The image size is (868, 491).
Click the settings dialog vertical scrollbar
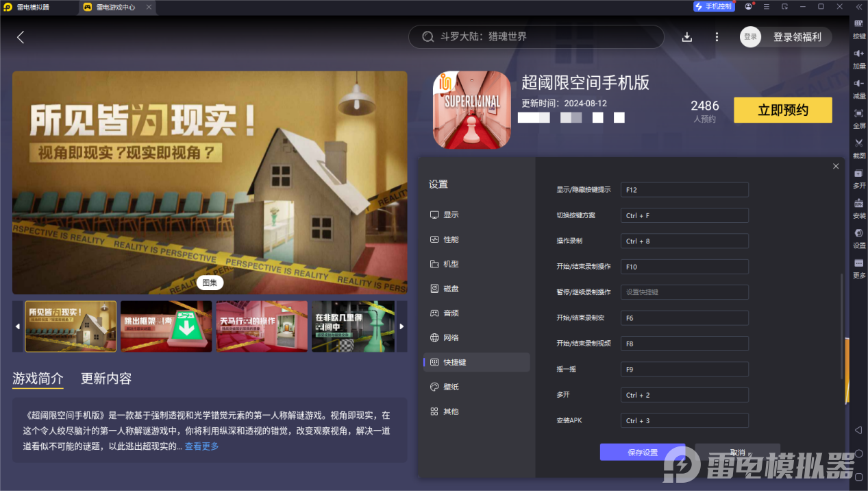point(842,326)
